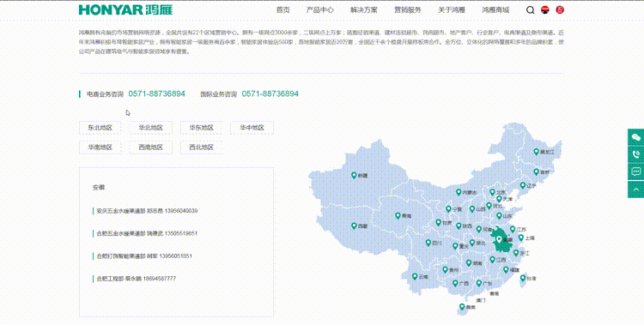This screenshot has height=325, width=644.
Task: Open the 鸿雁商城 navigation link
Action: [x=495, y=9]
